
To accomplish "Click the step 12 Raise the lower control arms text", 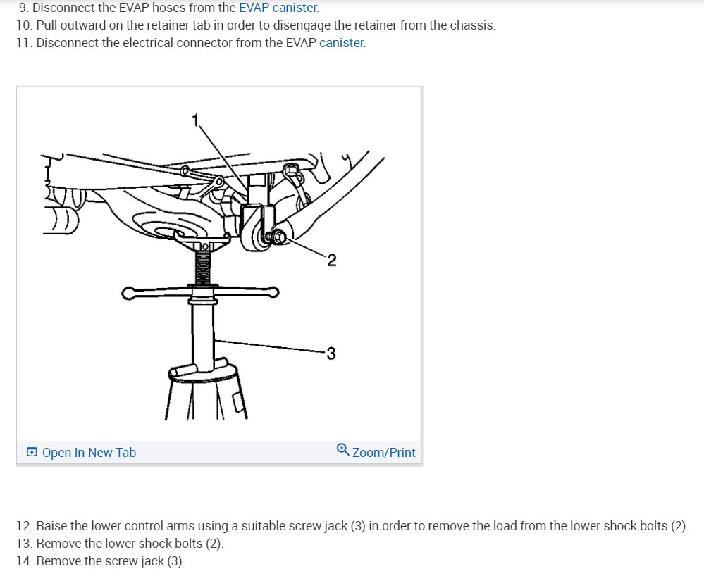I will (x=352, y=525).
